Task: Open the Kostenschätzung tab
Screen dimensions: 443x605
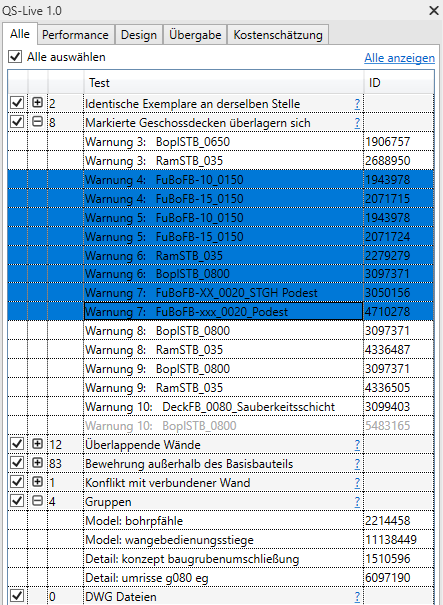Action: coord(278,35)
